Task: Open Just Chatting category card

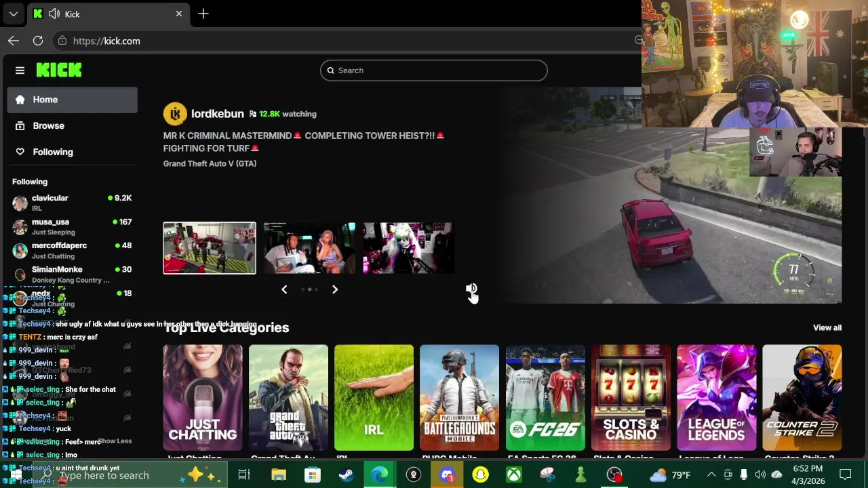Action: tap(203, 398)
